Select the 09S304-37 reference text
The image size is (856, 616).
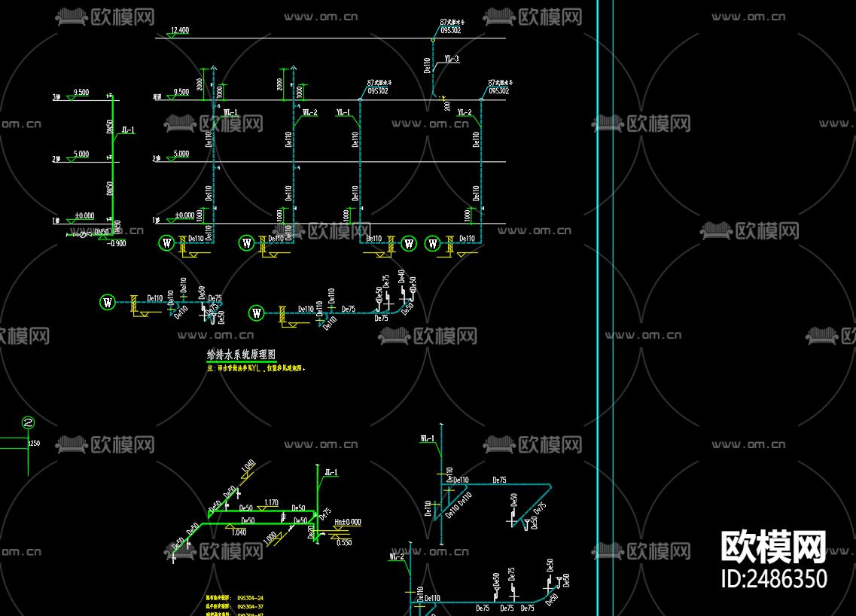click(x=251, y=607)
